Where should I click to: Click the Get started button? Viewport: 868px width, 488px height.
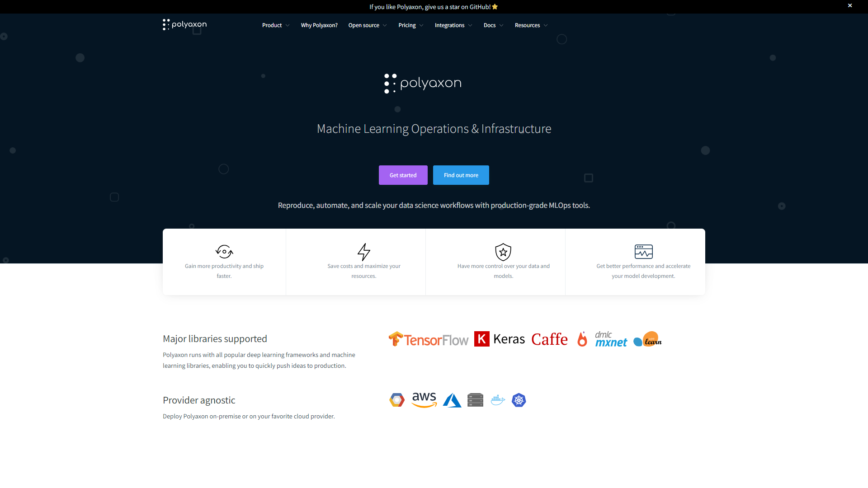(403, 175)
